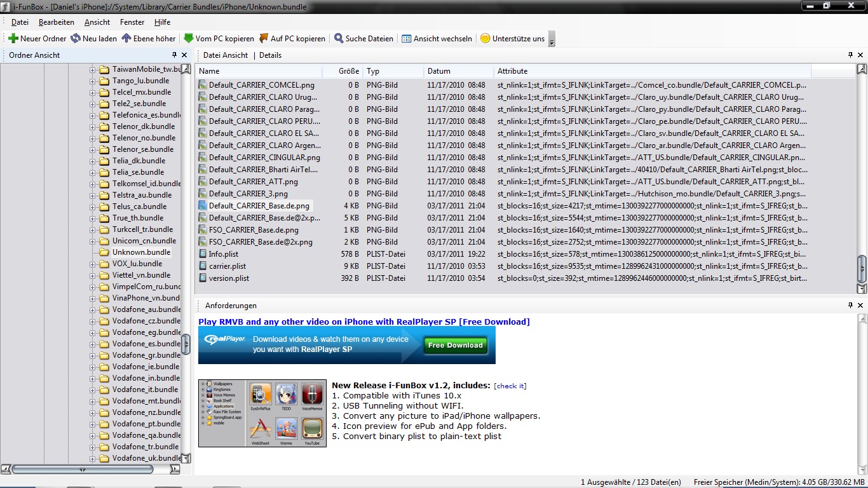The image size is (868, 488).
Task: Click the FSO_CARRIER_Base.de.png file icon
Action: 203,229
